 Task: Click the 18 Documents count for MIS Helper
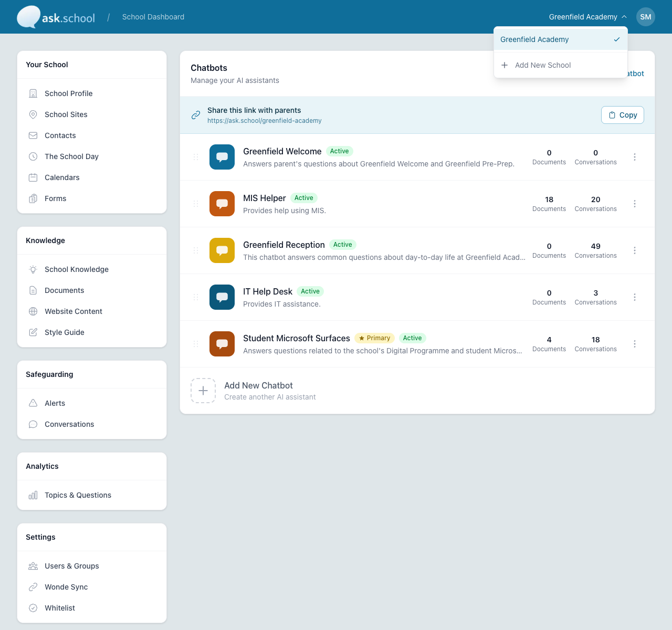549,204
